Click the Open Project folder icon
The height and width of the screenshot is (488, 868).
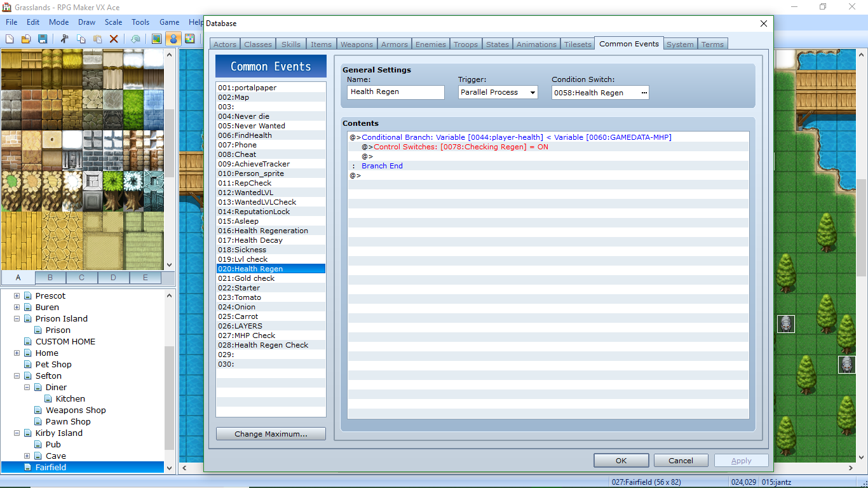pyautogui.click(x=26, y=39)
